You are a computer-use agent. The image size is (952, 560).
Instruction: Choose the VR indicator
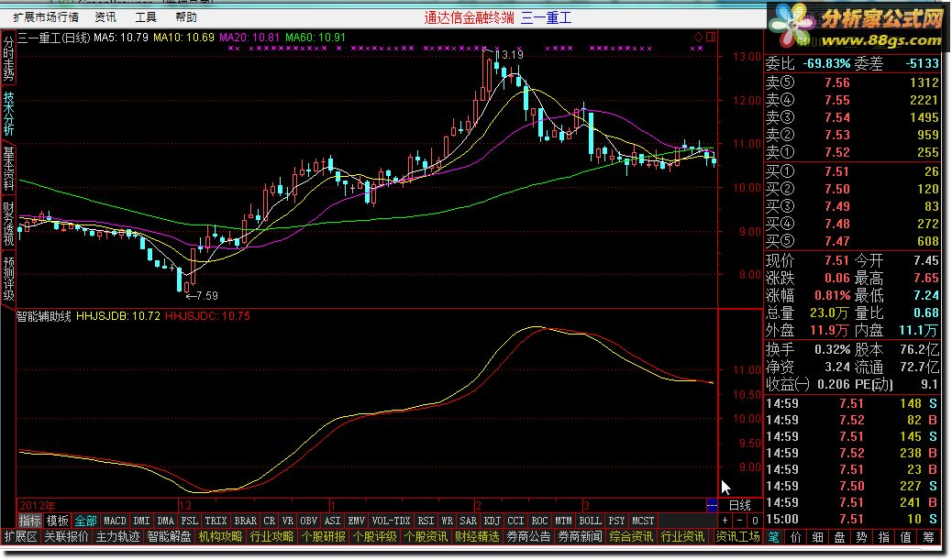(x=288, y=521)
